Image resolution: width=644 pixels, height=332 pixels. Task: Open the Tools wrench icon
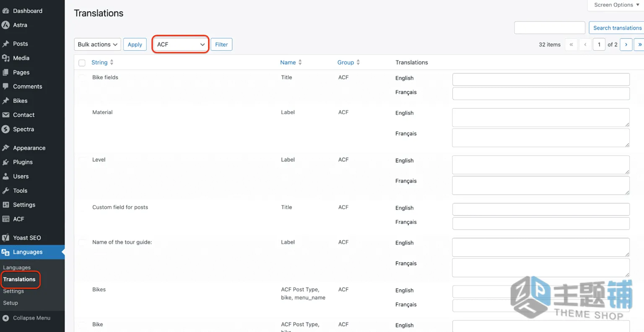tap(5, 191)
